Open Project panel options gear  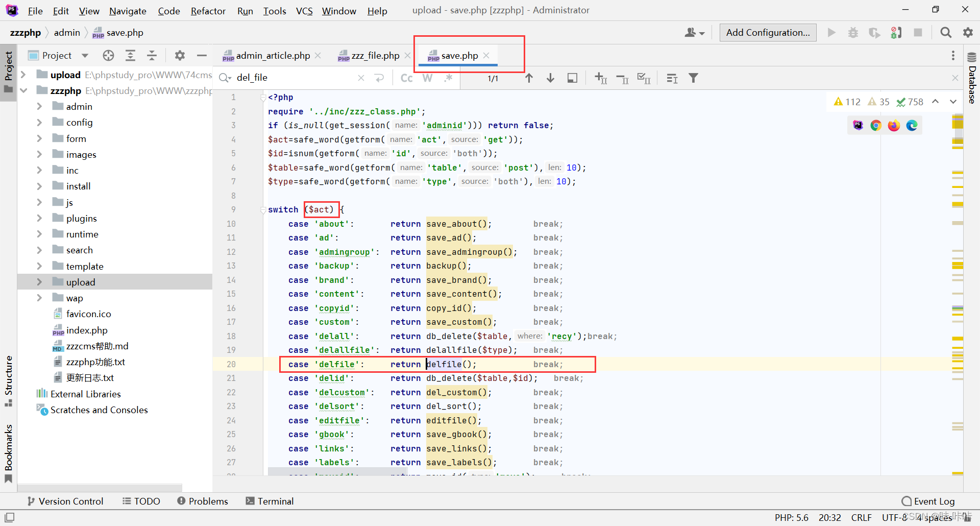click(180, 55)
